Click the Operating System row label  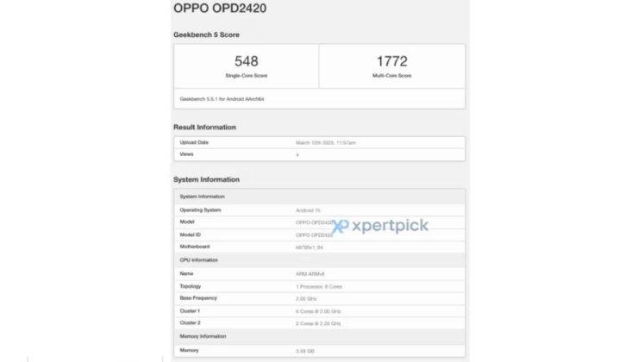tap(201, 209)
